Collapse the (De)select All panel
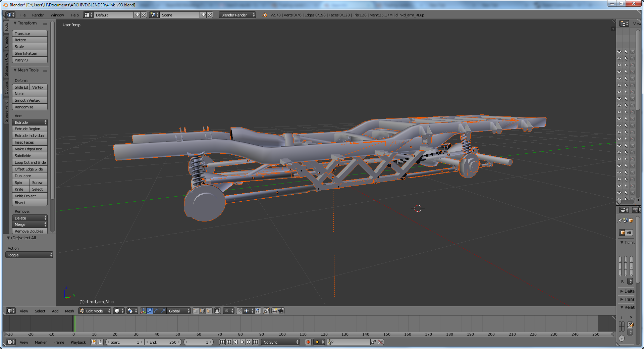 8,238
